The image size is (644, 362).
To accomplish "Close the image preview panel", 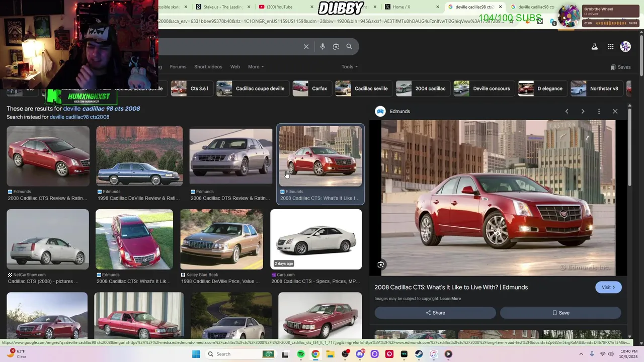I will tap(615, 111).
